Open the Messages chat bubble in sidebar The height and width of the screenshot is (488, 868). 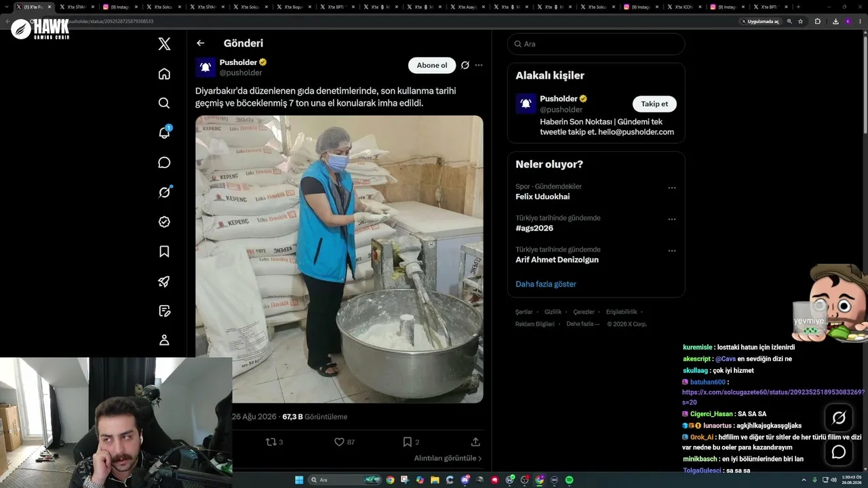(164, 163)
